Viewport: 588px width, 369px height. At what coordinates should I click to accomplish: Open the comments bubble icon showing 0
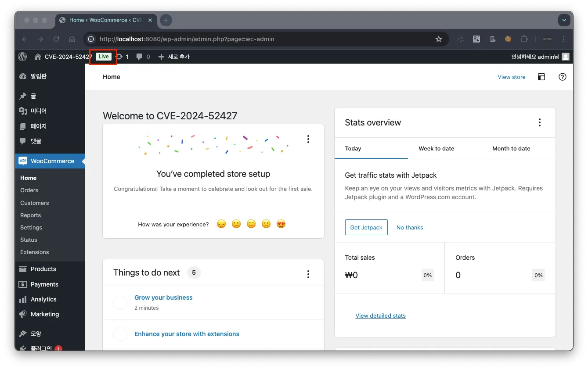click(143, 57)
